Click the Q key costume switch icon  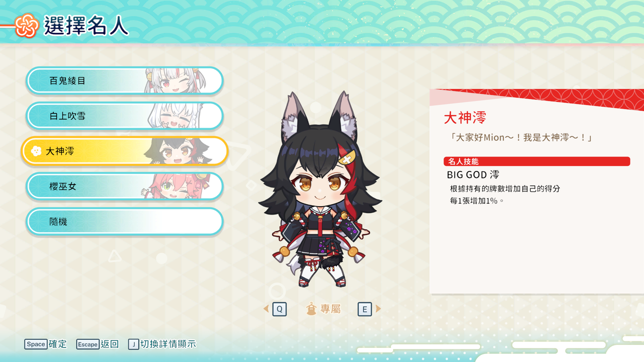pyautogui.click(x=279, y=309)
